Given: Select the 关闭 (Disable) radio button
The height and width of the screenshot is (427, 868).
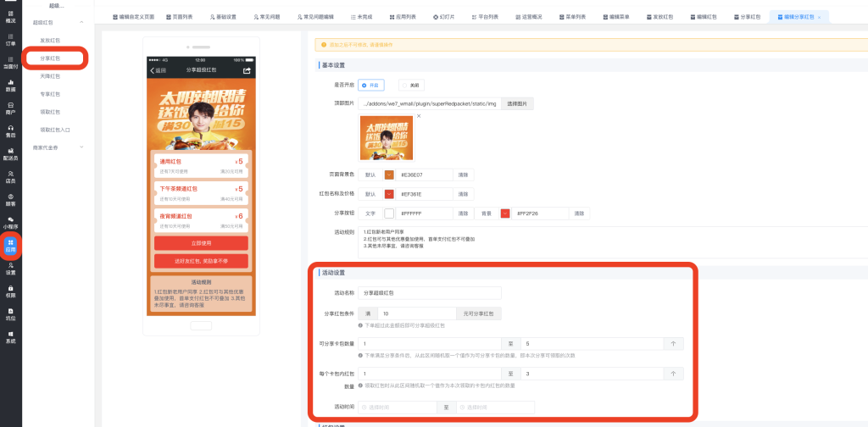Looking at the screenshot, I should coord(410,85).
